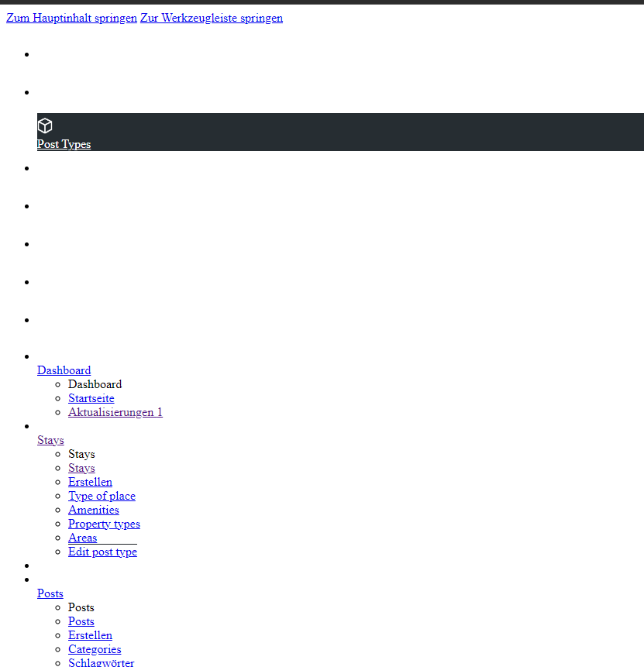Open the Posts top-level menu

(x=50, y=593)
